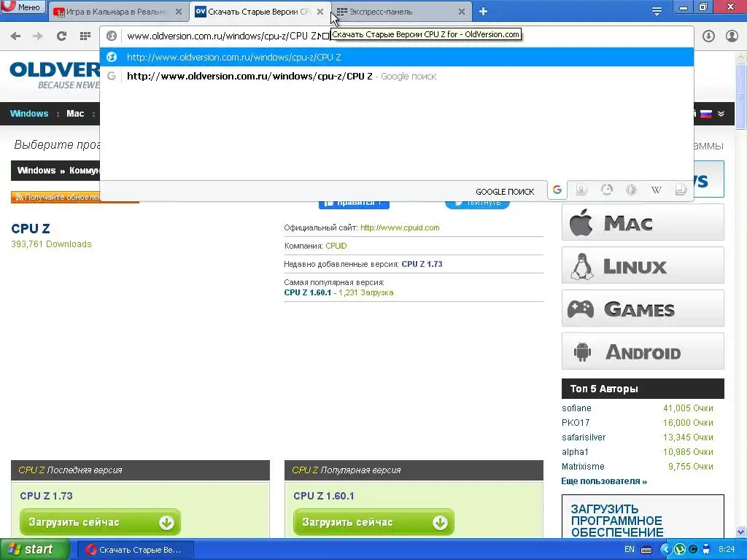The width and height of the screenshot is (747, 560).
Task: Select the highlighted oldversion.com.ru URL suggestion
Action: coord(396,57)
